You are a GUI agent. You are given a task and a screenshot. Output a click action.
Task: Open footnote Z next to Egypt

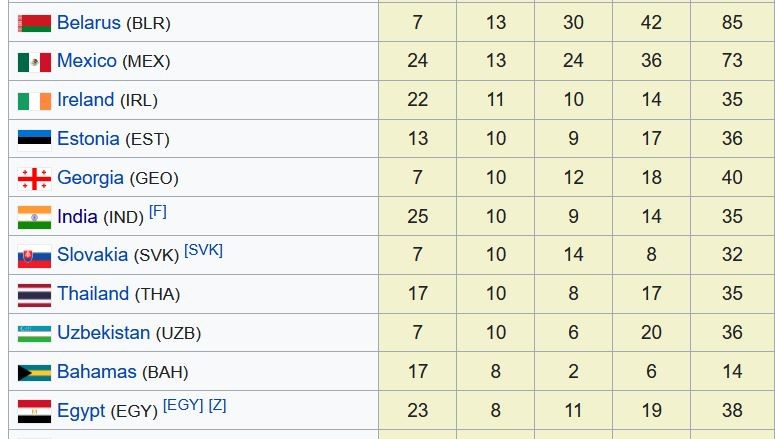pos(218,405)
